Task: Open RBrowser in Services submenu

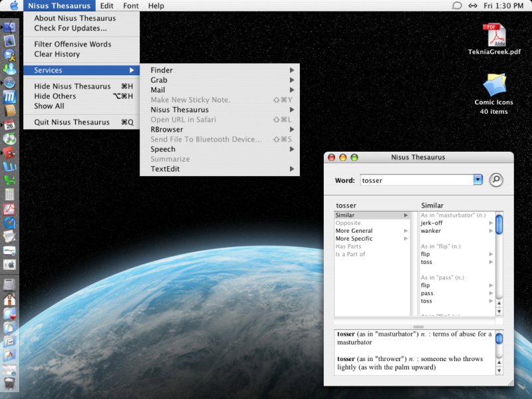Action: click(220, 130)
